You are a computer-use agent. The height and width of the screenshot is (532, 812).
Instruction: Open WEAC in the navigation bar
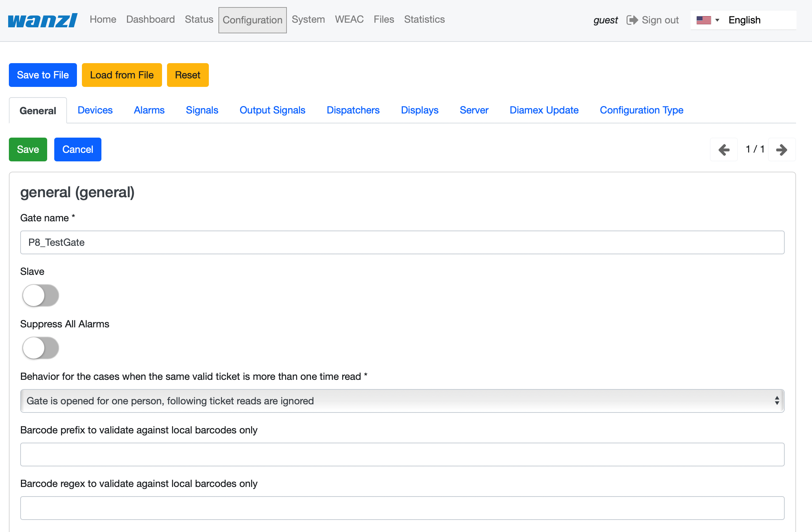349,20
